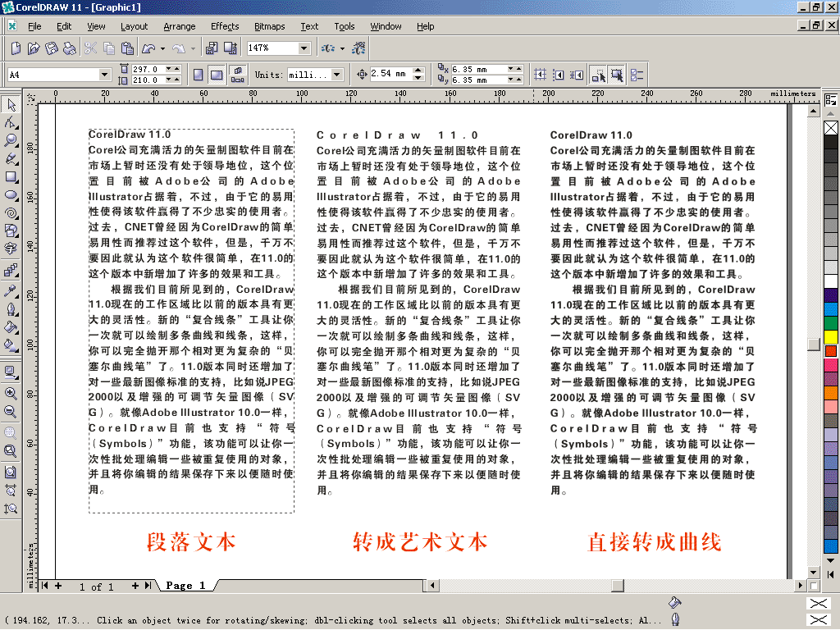Click the Zoom In magnifier icon
This screenshot has height=630, width=840.
click(x=11, y=393)
